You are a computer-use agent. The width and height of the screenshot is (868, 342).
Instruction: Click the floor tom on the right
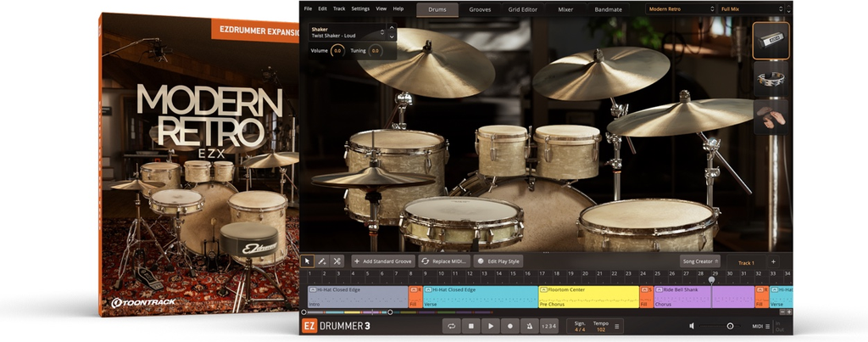click(648, 225)
